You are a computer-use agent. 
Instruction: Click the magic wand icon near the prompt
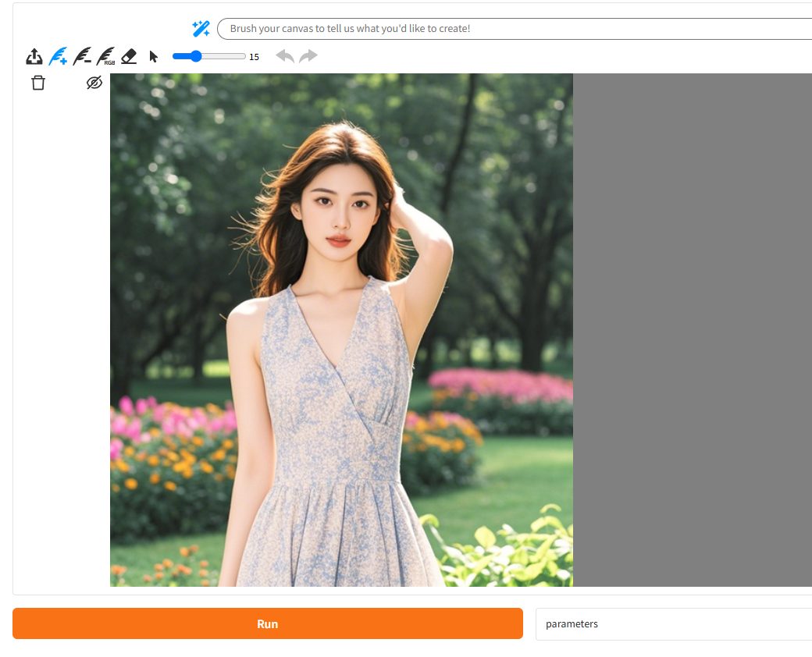(201, 28)
